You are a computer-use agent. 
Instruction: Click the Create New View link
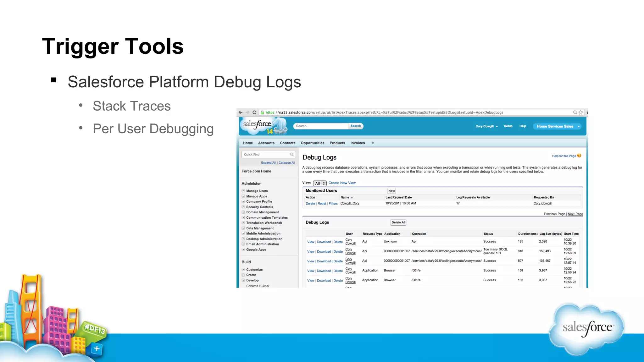coord(342,183)
